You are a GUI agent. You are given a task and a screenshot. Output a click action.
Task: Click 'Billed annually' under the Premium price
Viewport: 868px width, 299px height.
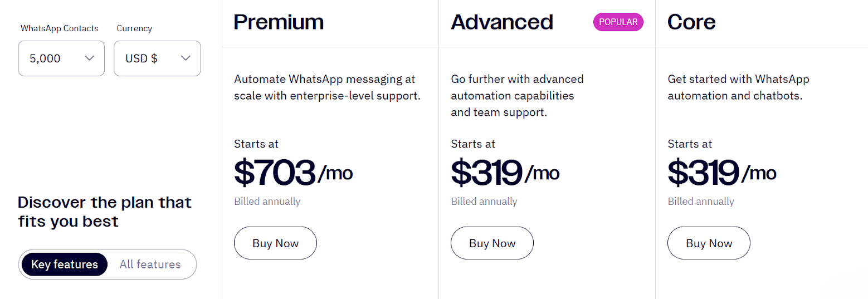[267, 202]
